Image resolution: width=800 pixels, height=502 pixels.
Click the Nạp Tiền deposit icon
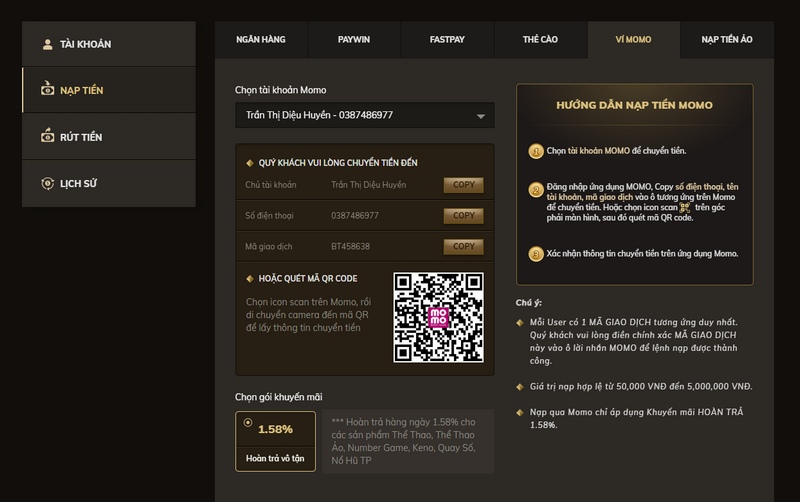pos(47,90)
